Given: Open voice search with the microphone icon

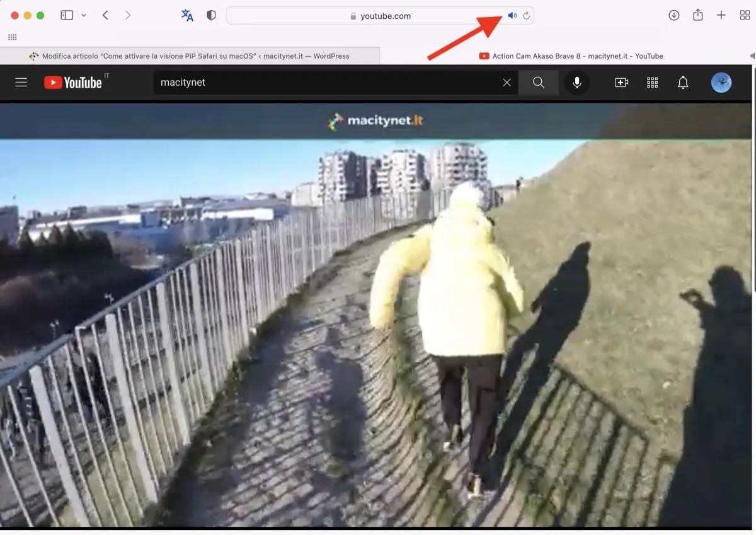Looking at the screenshot, I should pyautogui.click(x=576, y=82).
